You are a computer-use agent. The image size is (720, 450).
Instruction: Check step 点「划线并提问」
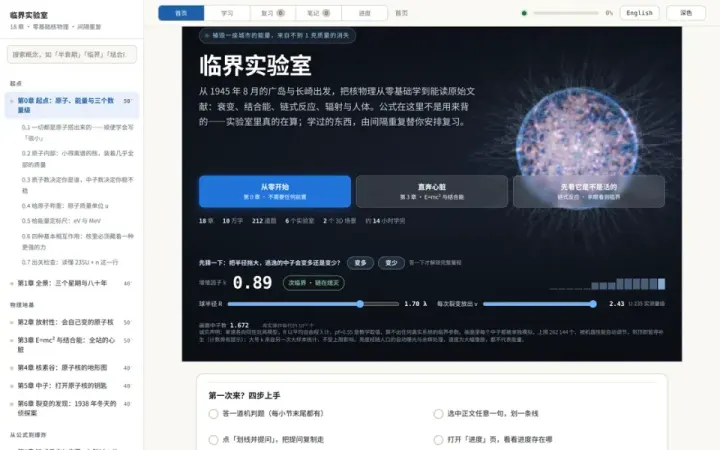(213, 439)
